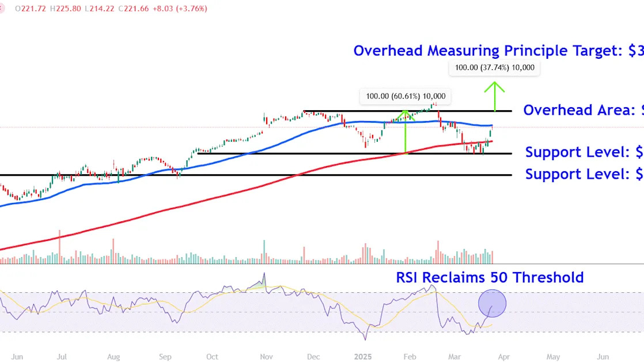Click the 'Overhead Area' label
Viewport: 644px width, 362px height.
pyautogui.click(x=583, y=110)
